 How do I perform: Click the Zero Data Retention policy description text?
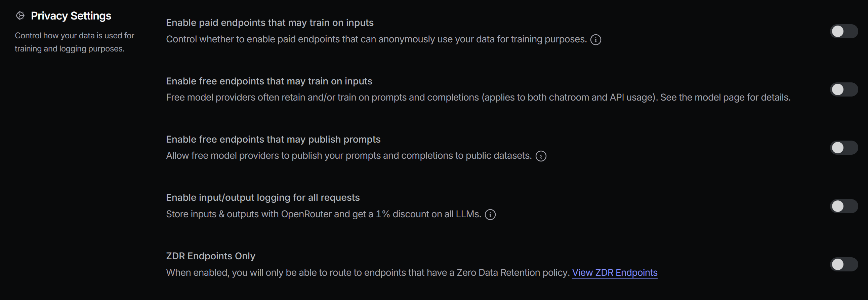[368, 272]
